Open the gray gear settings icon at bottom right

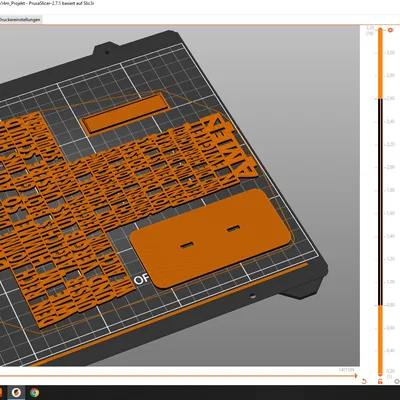pos(397,381)
